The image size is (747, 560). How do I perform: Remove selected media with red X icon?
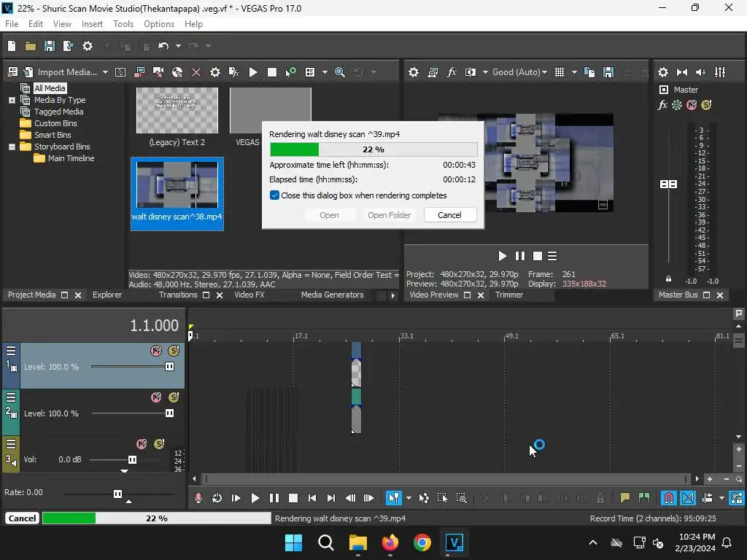pyautogui.click(x=196, y=72)
